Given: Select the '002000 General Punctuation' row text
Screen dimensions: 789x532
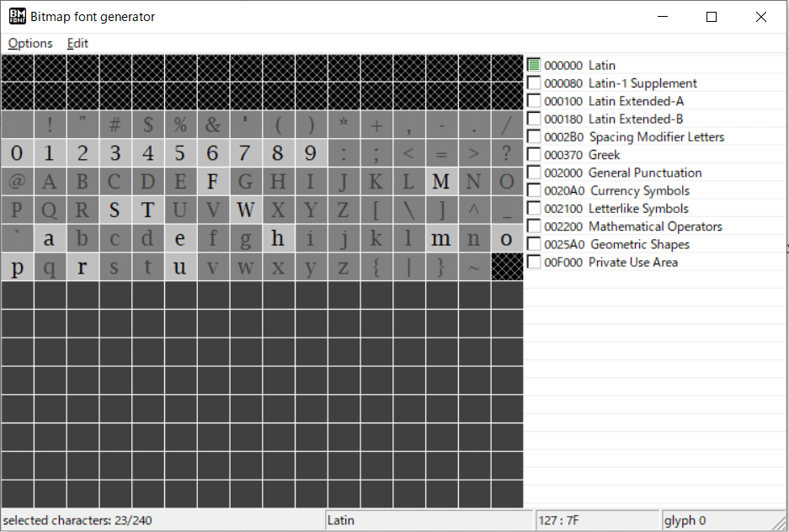Looking at the screenshot, I should (x=622, y=173).
